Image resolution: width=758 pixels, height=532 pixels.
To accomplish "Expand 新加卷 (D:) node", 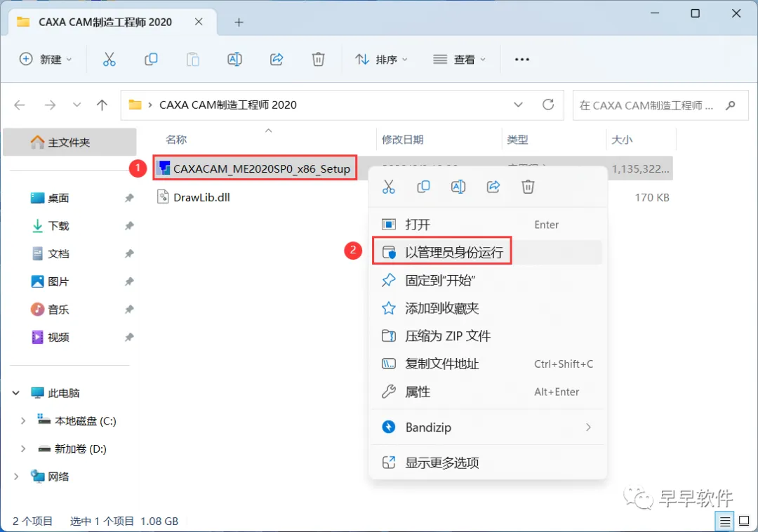I will (23, 449).
